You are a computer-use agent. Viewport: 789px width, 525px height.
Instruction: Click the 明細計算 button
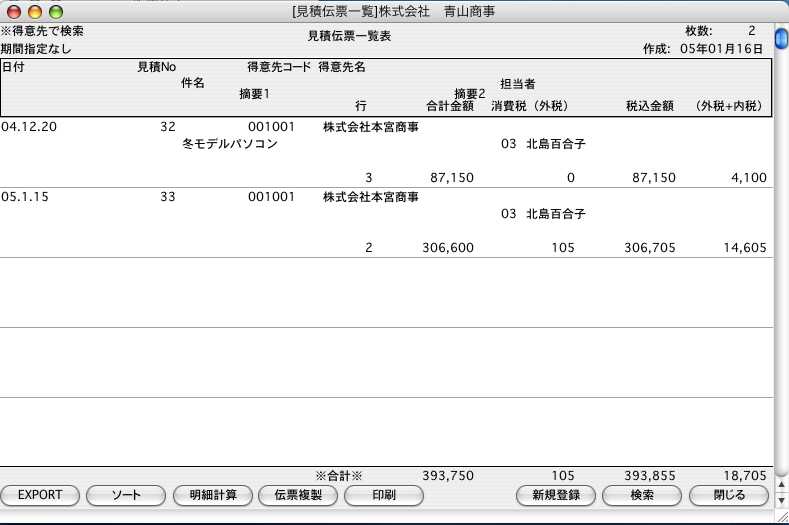206,495
